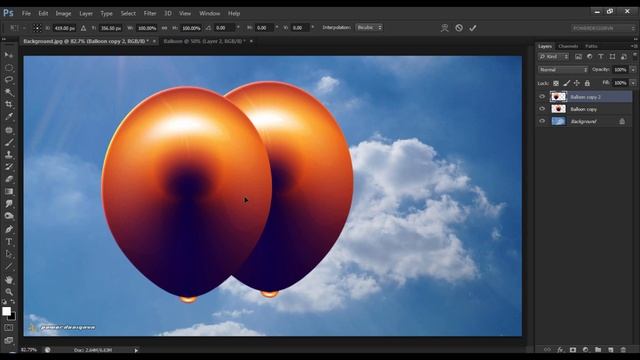Viewport: 640px width, 360px height.
Task: Select the Crop tool
Action: 9,104
